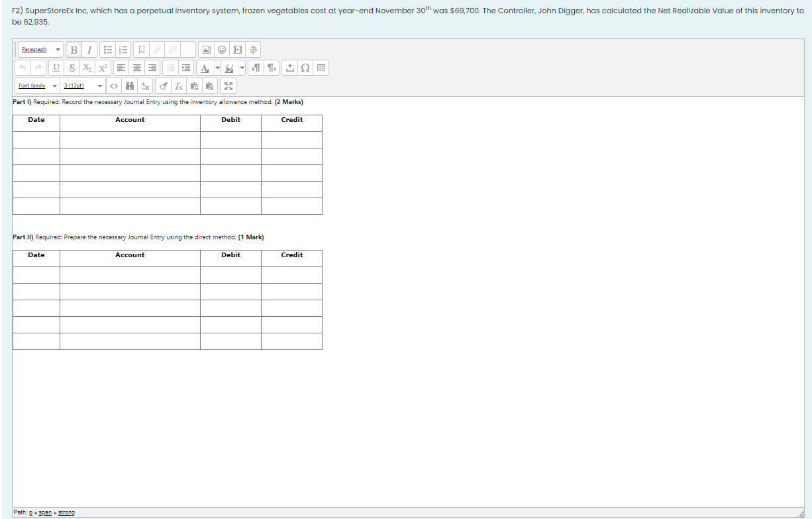Open the 3 (12pt) font size dropdown
Image resolution: width=812 pixels, height=519 pixels.
coord(82,86)
